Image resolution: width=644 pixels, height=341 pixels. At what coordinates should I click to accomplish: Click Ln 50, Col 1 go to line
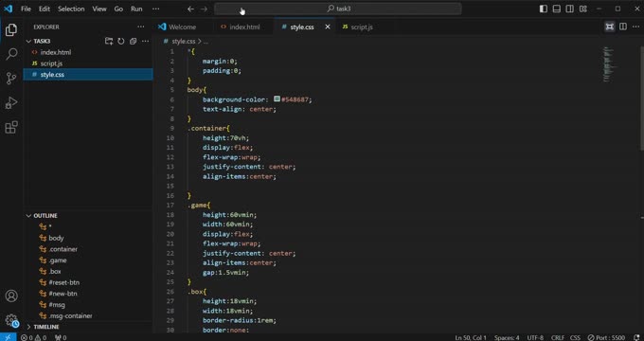click(x=471, y=338)
